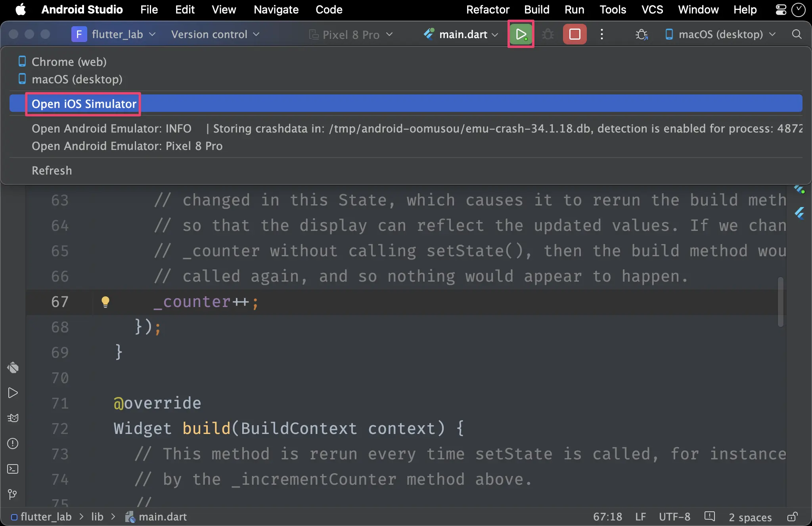This screenshot has width=812, height=526.
Task: Open the Apple menu
Action: point(21,10)
